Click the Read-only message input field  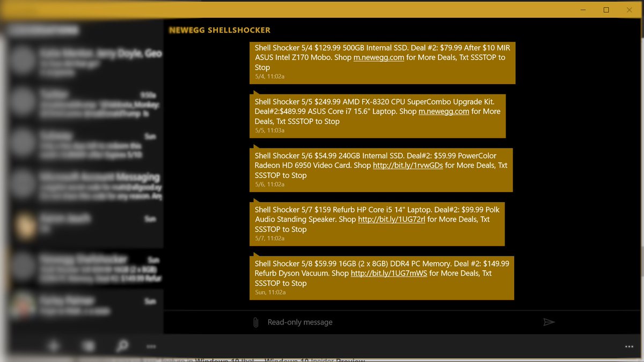[400, 322]
